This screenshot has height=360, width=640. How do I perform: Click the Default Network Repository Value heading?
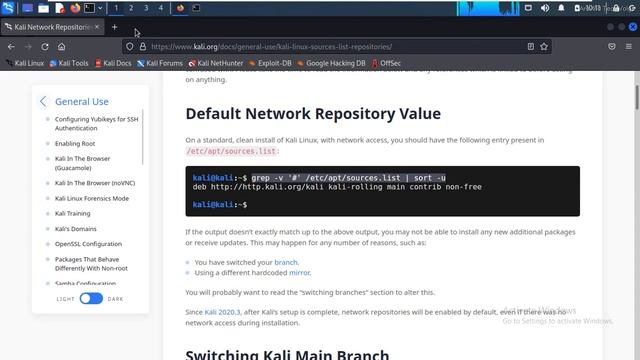(x=313, y=113)
